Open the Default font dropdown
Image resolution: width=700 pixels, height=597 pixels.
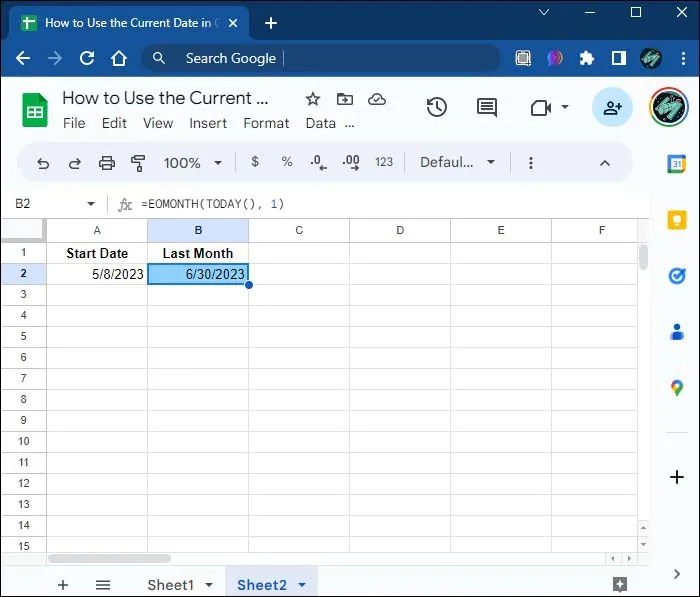457,162
